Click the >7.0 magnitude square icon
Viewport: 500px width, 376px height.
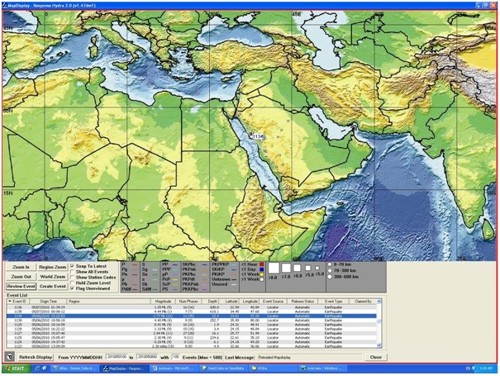click(x=286, y=268)
